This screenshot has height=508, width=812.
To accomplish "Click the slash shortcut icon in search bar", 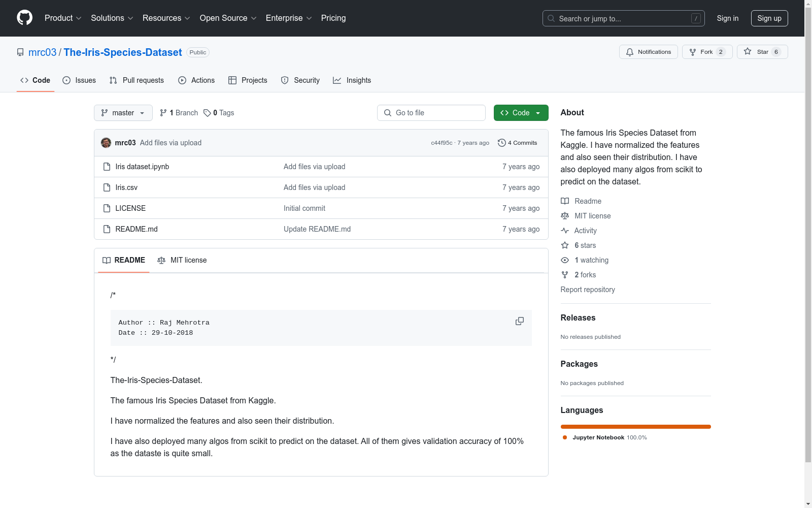I will 696,18.
